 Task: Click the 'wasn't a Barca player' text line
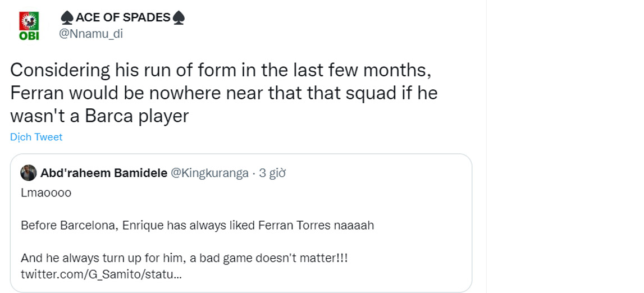click(x=99, y=115)
